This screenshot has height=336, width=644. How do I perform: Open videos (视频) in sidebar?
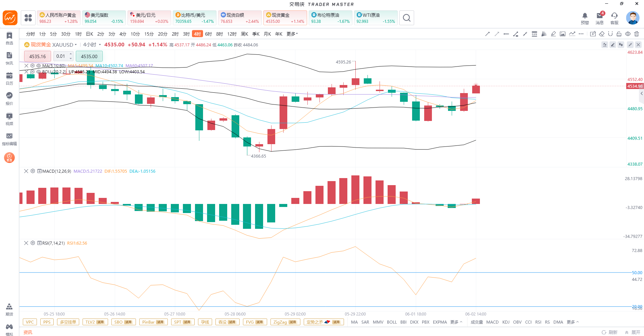(x=9, y=119)
